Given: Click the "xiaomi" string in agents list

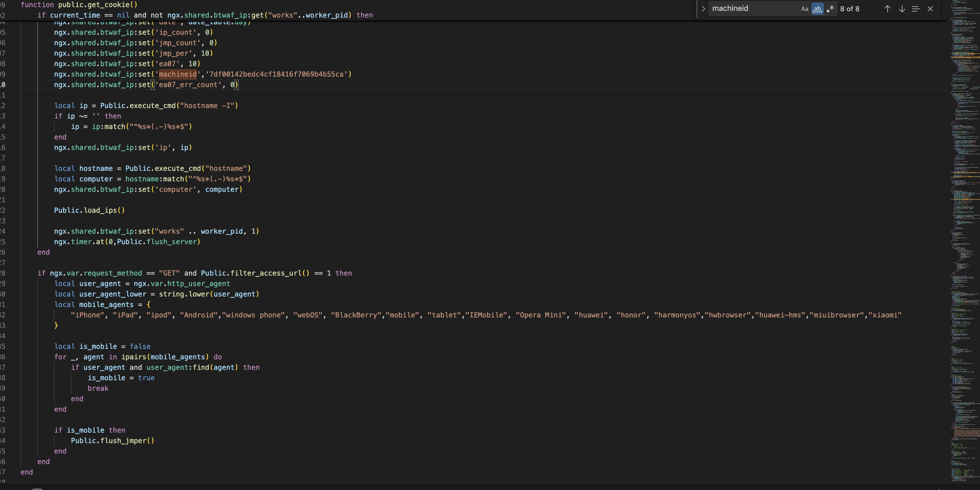Looking at the screenshot, I should click(x=885, y=315).
